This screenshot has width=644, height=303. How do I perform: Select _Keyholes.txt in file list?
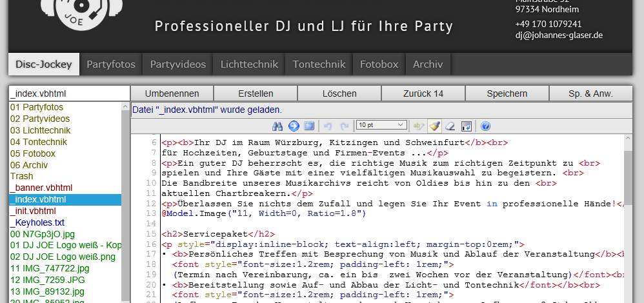tap(65, 222)
